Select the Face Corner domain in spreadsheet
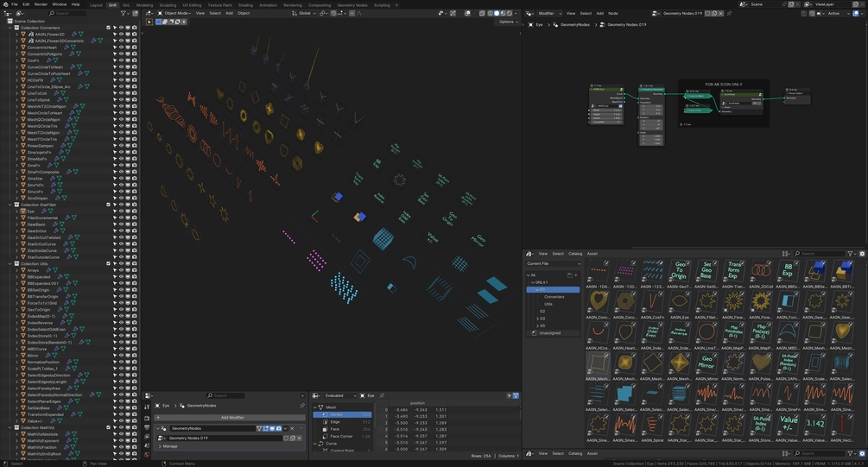 click(341, 436)
